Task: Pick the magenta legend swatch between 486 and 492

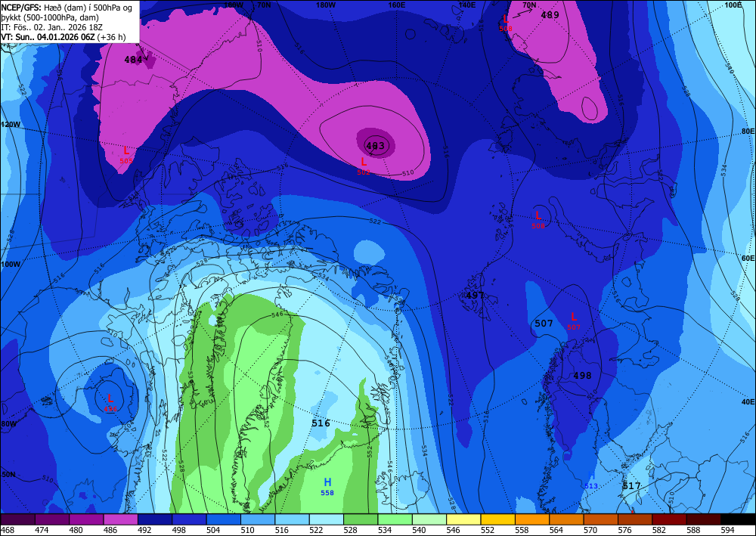Action: (x=120, y=519)
